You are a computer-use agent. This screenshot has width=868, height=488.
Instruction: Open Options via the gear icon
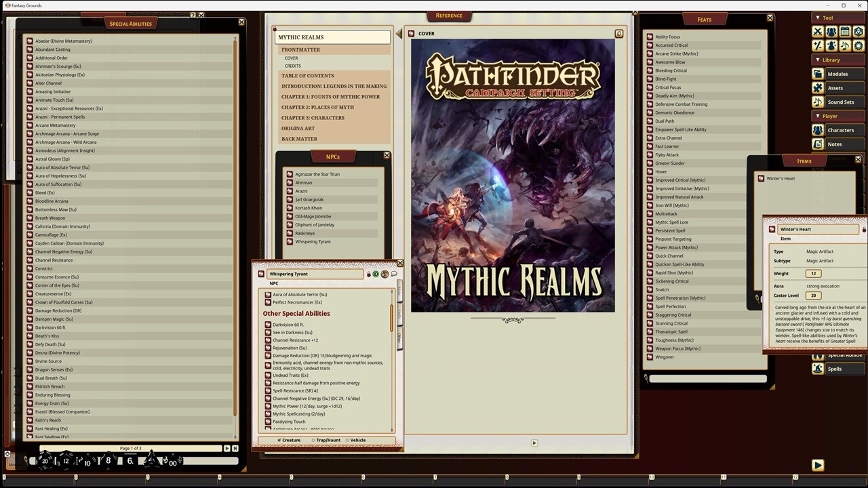[859, 45]
